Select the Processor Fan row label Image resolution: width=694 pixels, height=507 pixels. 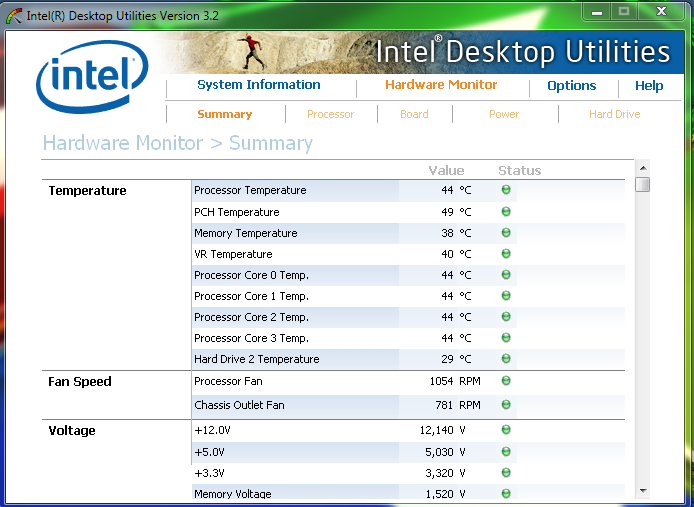pyautogui.click(x=228, y=381)
